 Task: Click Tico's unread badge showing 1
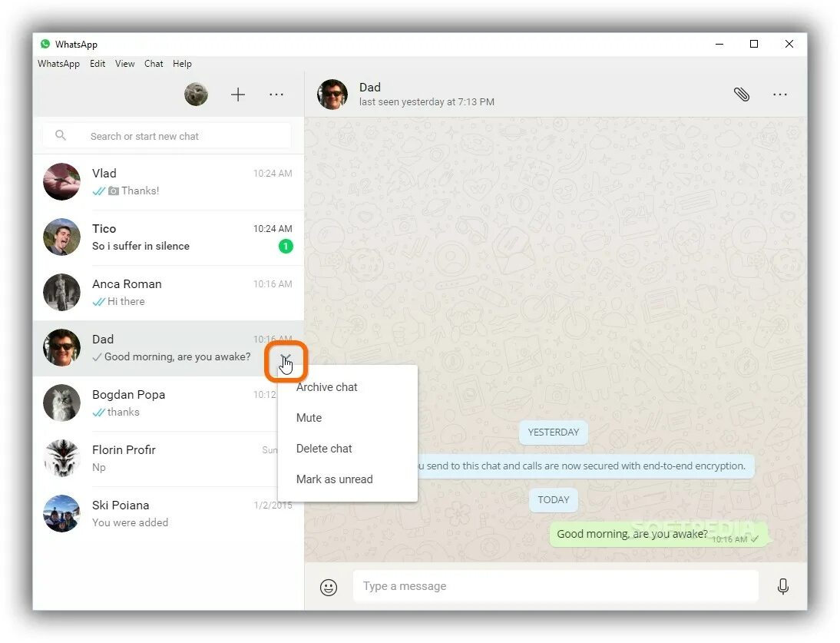[x=286, y=247]
